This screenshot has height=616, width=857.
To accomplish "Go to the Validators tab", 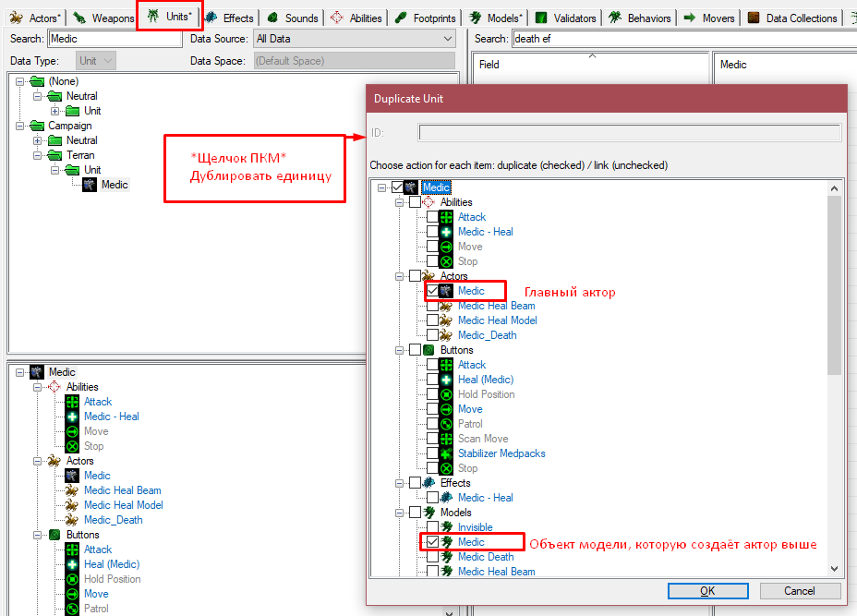I will [565, 18].
